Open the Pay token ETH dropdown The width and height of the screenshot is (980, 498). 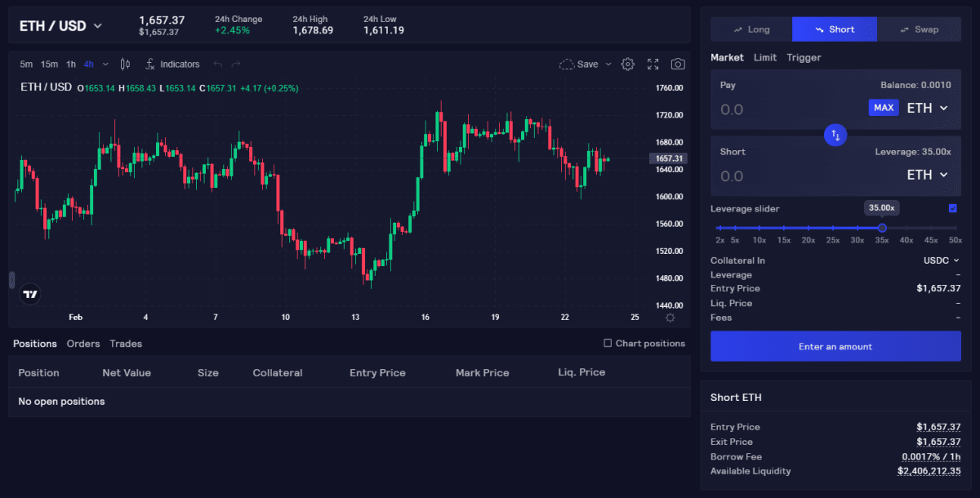[x=928, y=108]
